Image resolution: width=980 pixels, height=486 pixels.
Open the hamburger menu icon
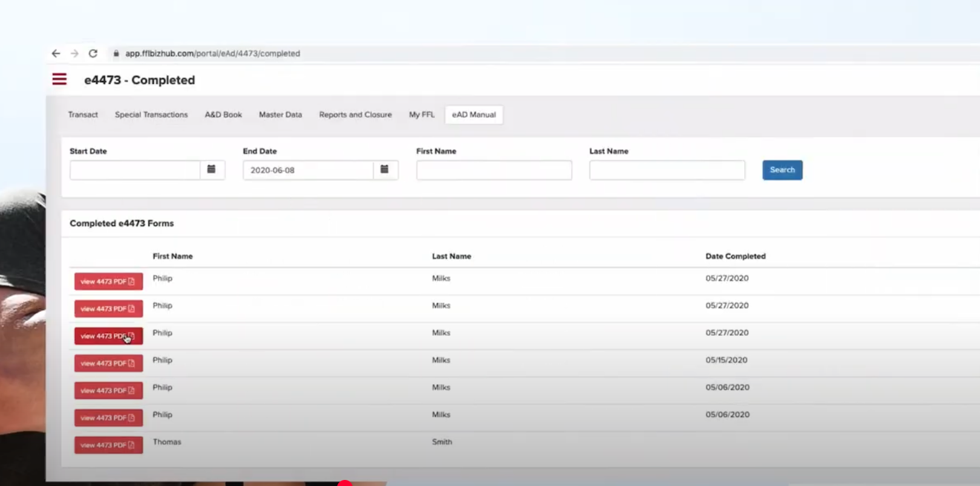point(59,79)
